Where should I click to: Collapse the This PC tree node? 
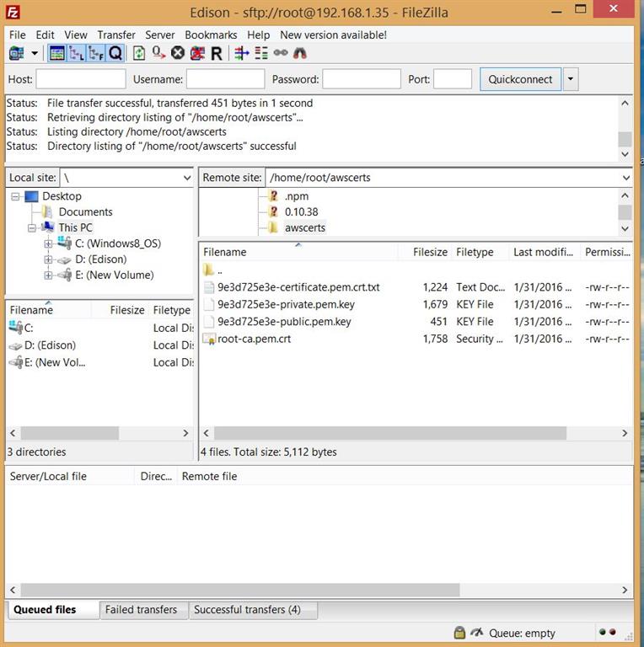(32, 227)
